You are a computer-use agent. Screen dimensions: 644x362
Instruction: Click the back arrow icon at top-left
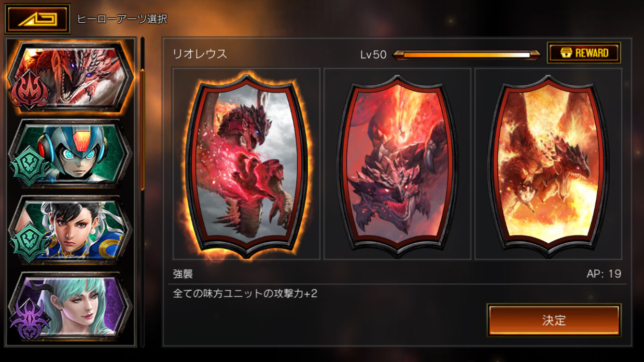coord(38,19)
